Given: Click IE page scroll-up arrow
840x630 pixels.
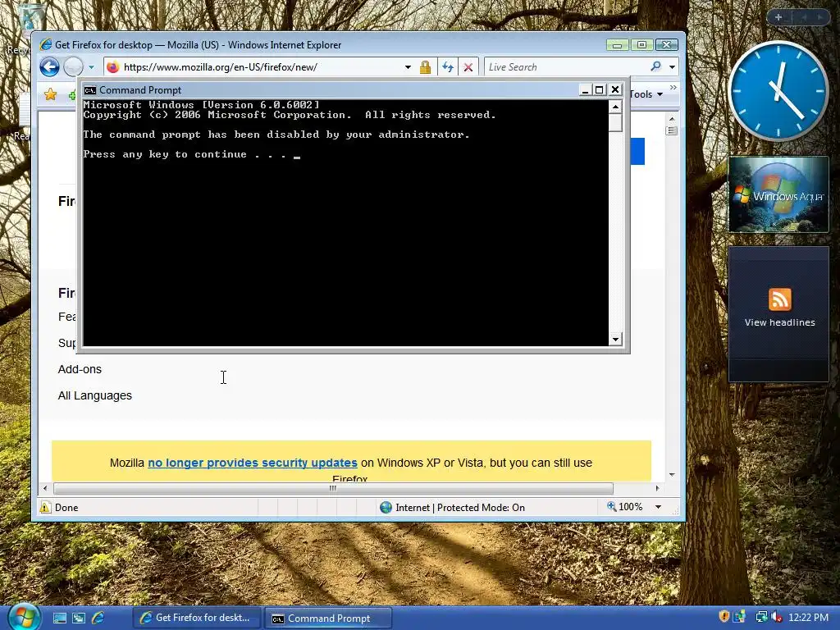Looking at the screenshot, I should 672,118.
